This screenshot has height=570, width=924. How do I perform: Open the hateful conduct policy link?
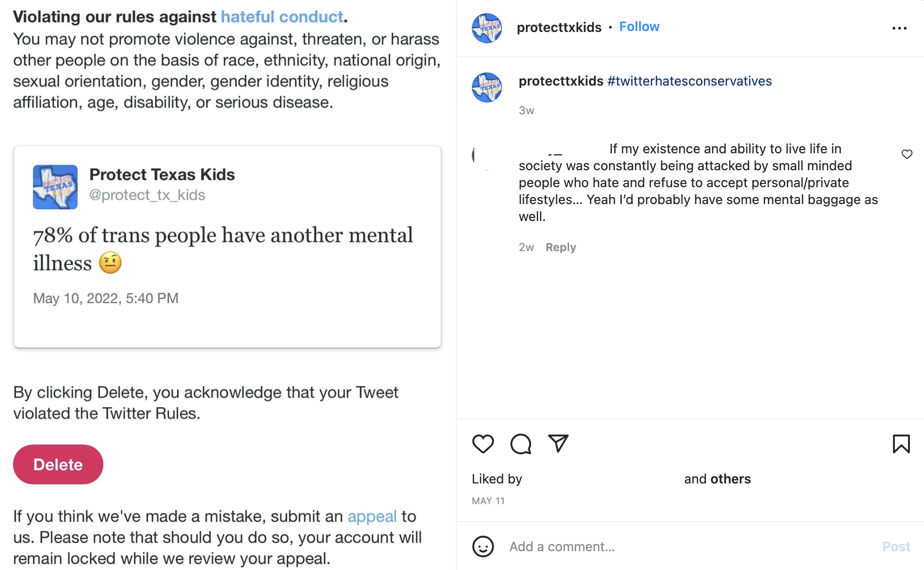tap(281, 16)
